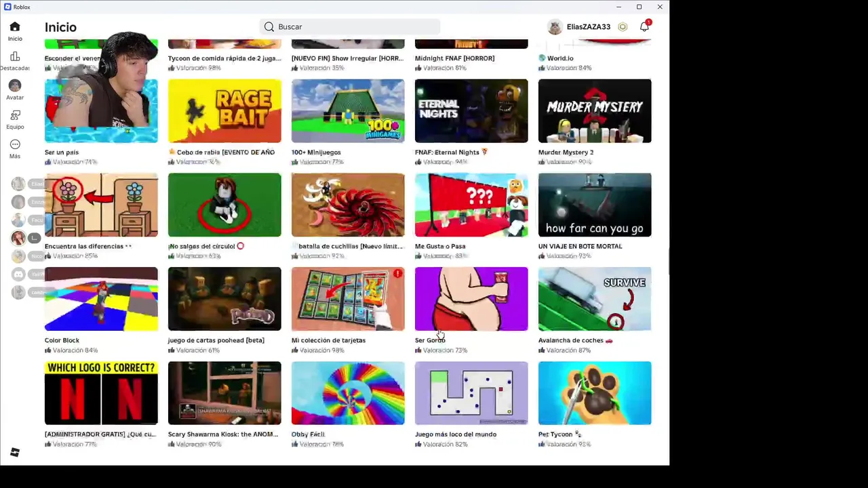The height and width of the screenshot is (488, 868).
Task: Open Me Gusta o Pasa thumbnail
Action: (471, 205)
